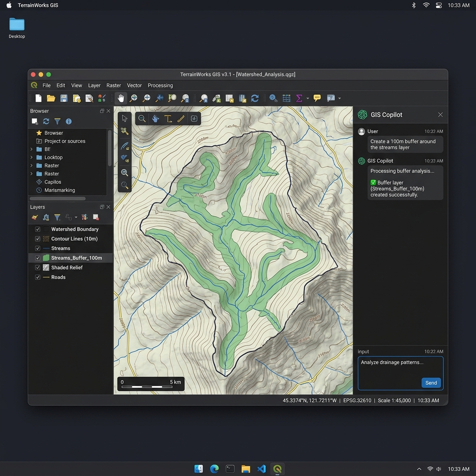Screen dimensions: 476x476
Task: Open the attribute table icon
Action: 286,98
